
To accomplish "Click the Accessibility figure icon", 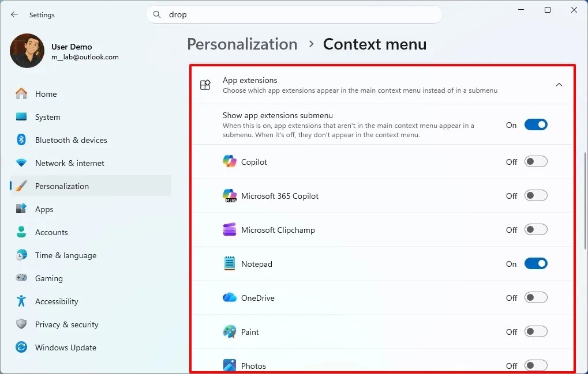I will [x=21, y=301].
